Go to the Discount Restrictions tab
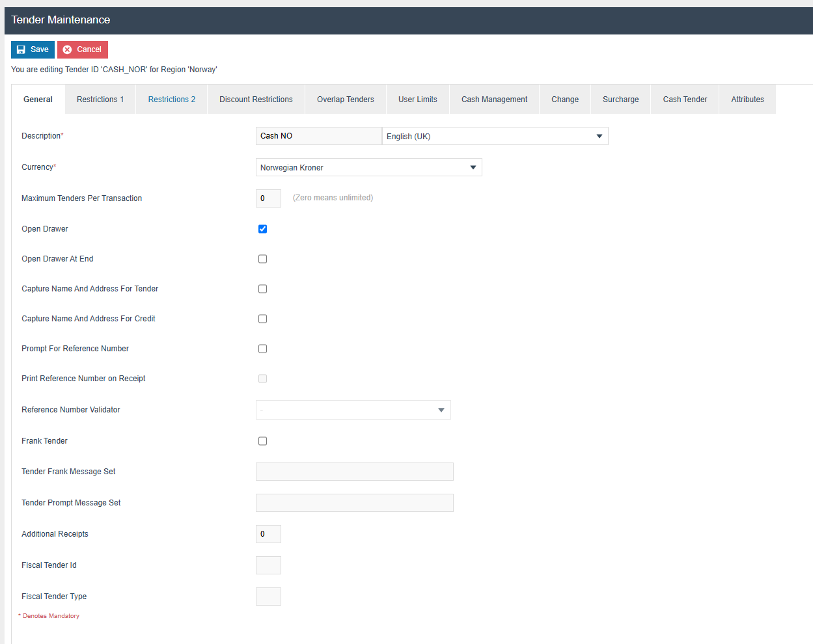This screenshot has width=813, height=644. [256, 100]
